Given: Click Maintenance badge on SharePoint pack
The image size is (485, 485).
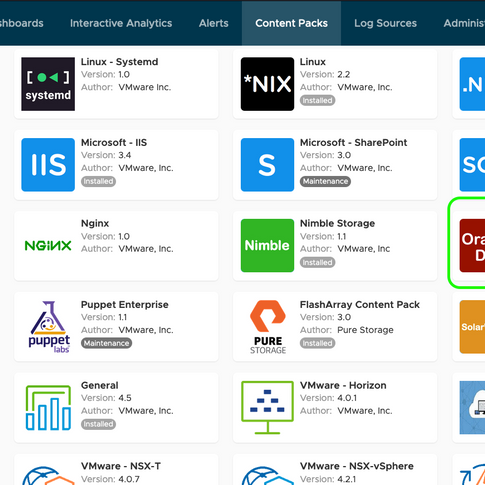Looking at the screenshot, I should point(325,181).
